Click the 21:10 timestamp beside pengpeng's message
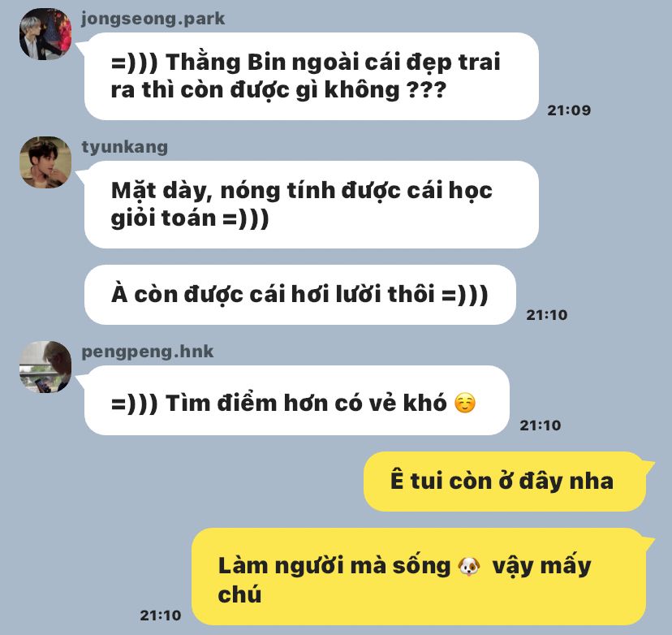 coord(541,425)
